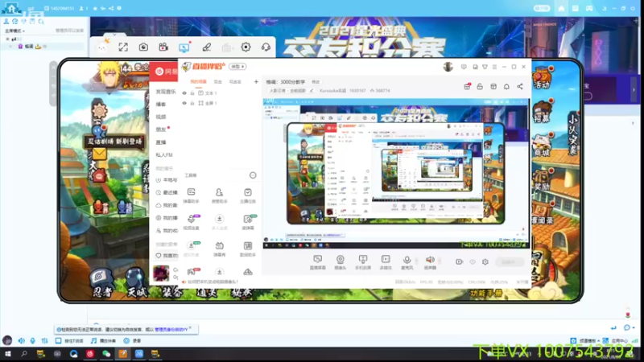The width and height of the screenshot is (644, 362).
Task: Open layout icon next to lock icon
Action: [x=493, y=87]
